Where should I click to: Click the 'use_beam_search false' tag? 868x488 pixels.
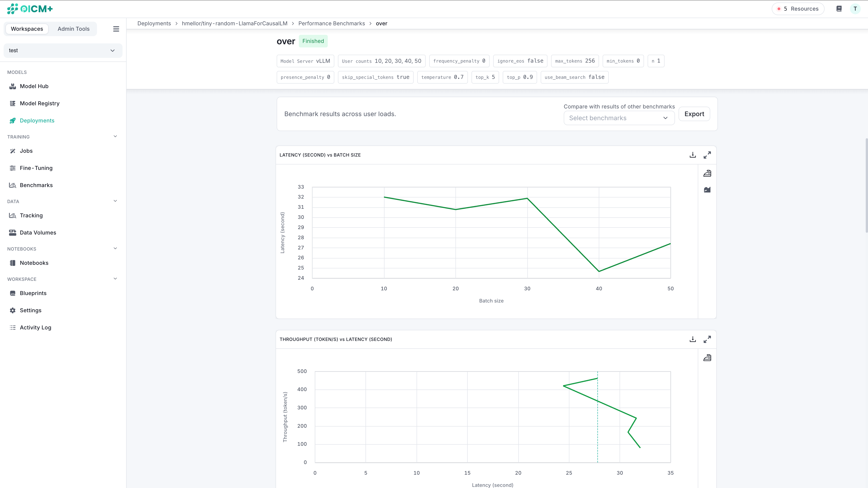point(575,77)
